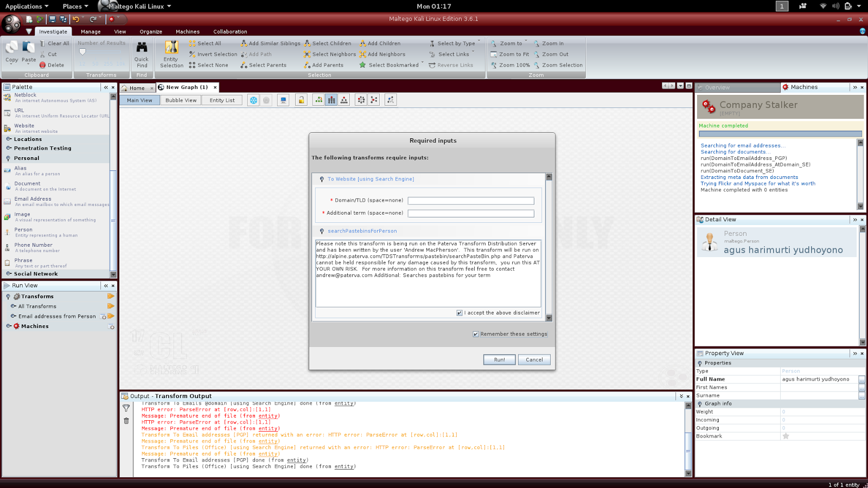Select Email Address entity in Palette
Image resolution: width=868 pixels, height=488 pixels.
point(56,201)
